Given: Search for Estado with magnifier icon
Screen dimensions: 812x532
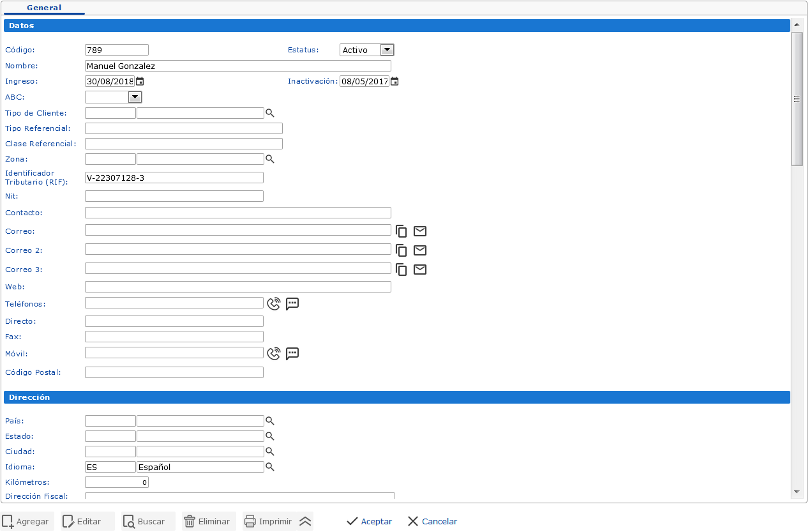Looking at the screenshot, I should [270, 436].
